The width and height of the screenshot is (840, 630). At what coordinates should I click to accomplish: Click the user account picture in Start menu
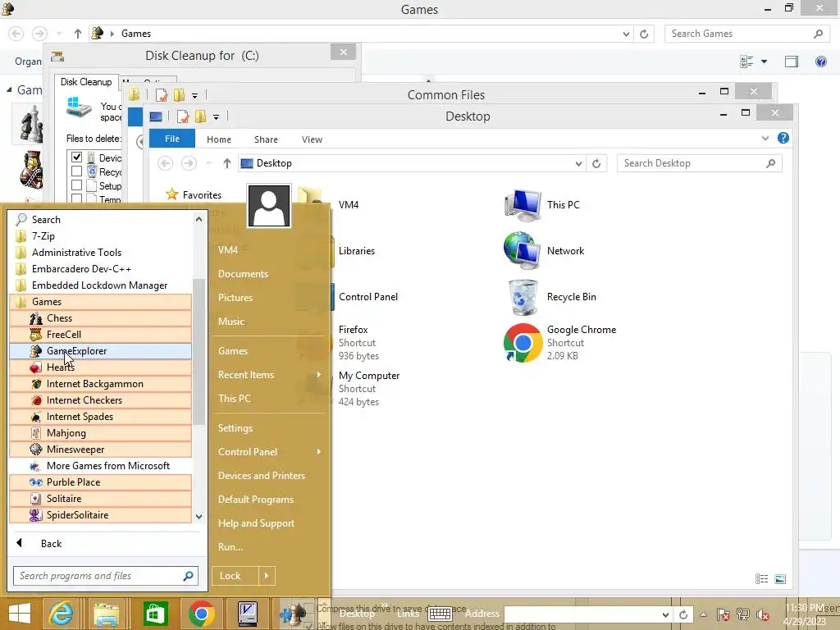(x=269, y=206)
